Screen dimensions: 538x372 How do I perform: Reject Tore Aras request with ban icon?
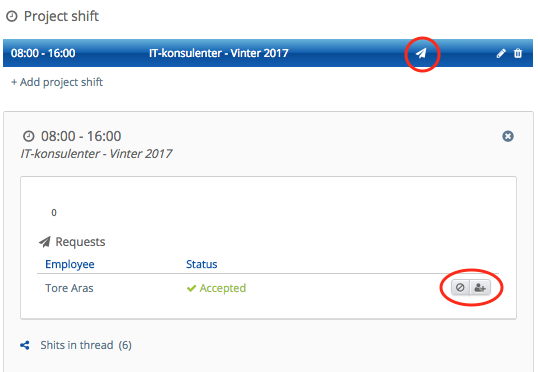460,288
